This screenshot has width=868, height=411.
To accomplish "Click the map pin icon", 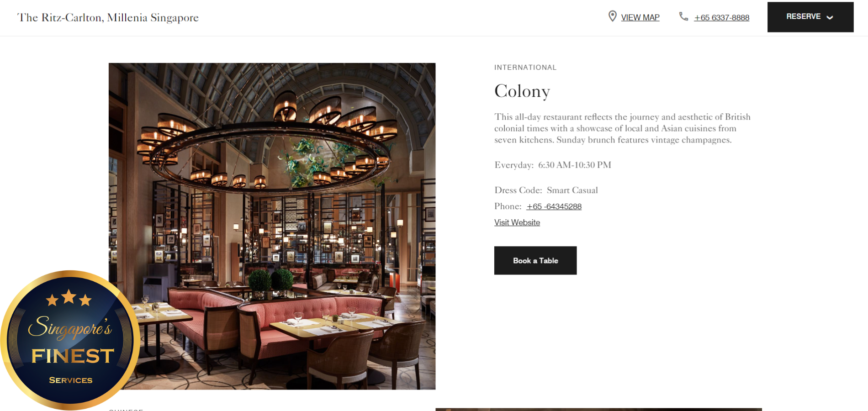I will click(x=612, y=16).
